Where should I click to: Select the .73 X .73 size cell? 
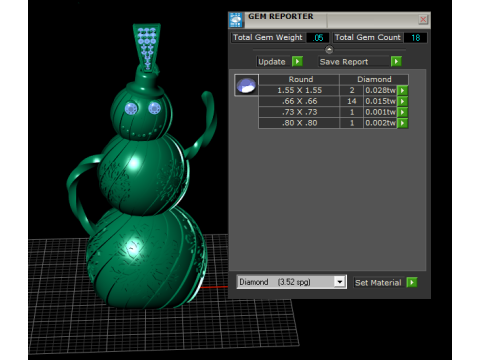[x=299, y=112]
